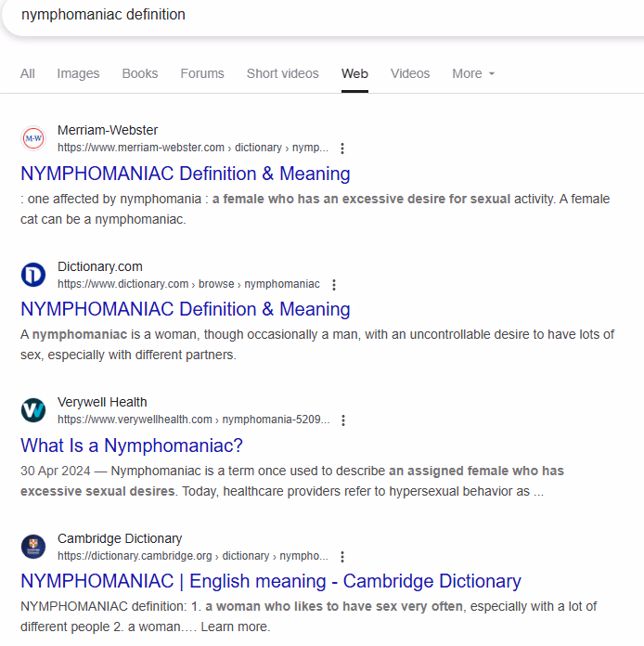Image resolution: width=644 pixels, height=646 pixels.
Task: Click the 'Learn more.' snippet text
Action: tap(236, 627)
